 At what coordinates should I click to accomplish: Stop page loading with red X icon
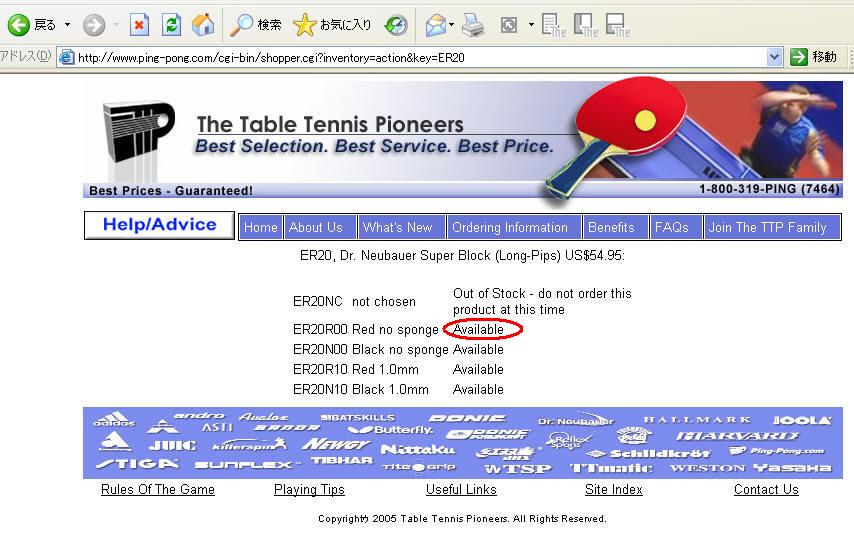click(139, 25)
